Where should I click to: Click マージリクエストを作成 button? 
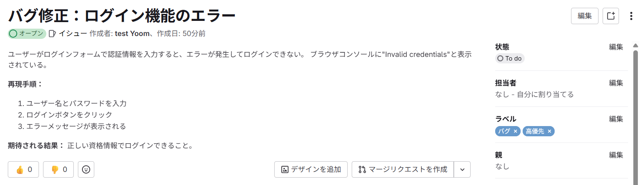click(x=403, y=169)
